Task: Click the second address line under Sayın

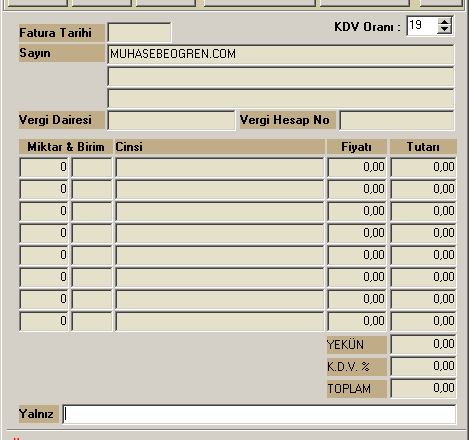Action: [x=281, y=77]
